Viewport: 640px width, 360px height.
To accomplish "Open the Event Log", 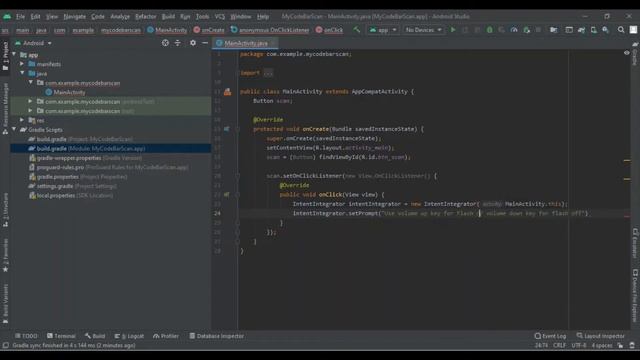I will [550, 336].
